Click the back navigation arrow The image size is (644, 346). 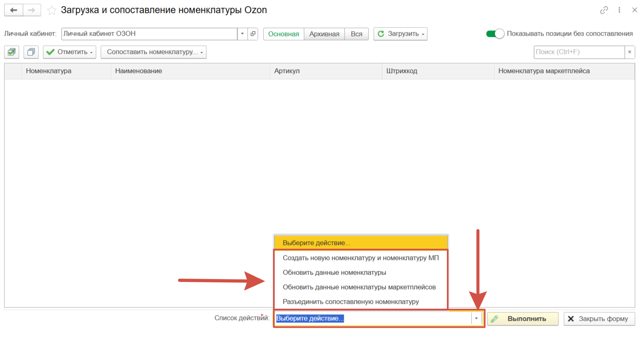(x=13, y=10)
